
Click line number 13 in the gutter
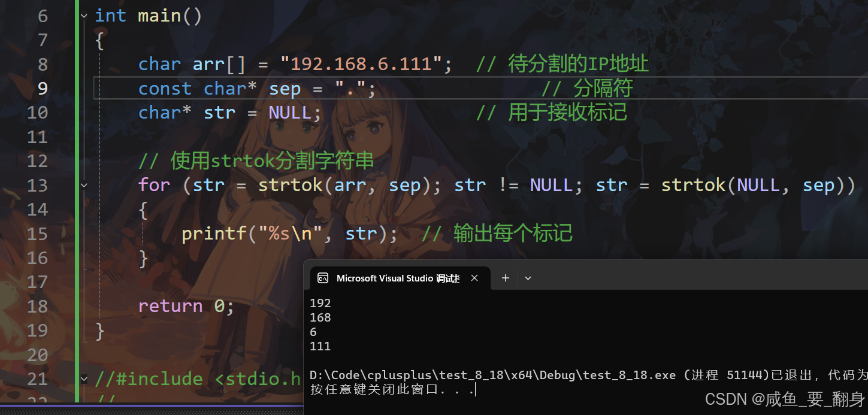(x=37, y=186)
